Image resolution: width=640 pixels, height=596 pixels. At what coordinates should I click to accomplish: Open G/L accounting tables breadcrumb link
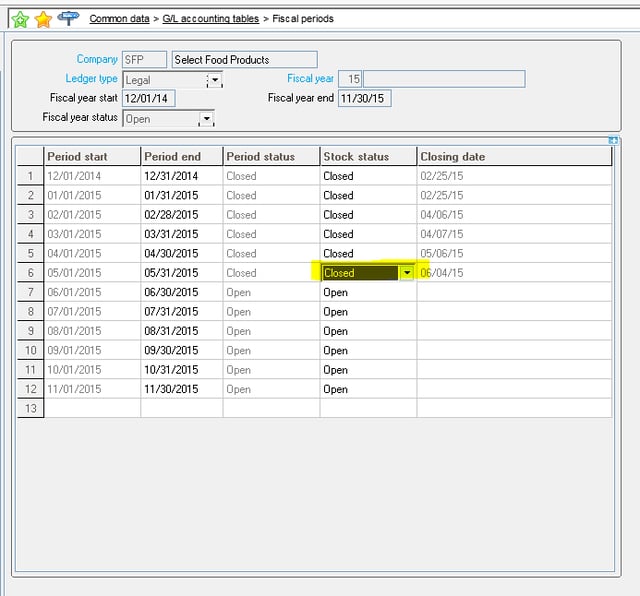(x=210, y=19)
